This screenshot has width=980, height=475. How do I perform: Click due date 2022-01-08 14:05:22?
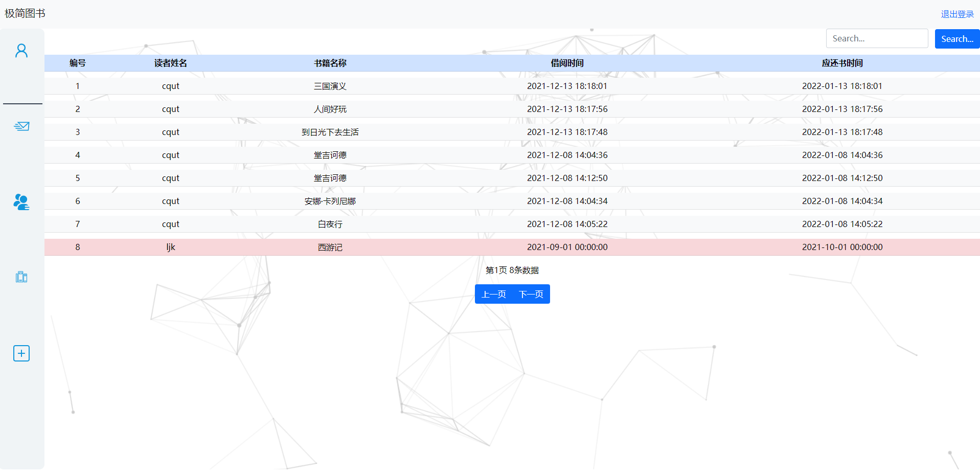842,224
